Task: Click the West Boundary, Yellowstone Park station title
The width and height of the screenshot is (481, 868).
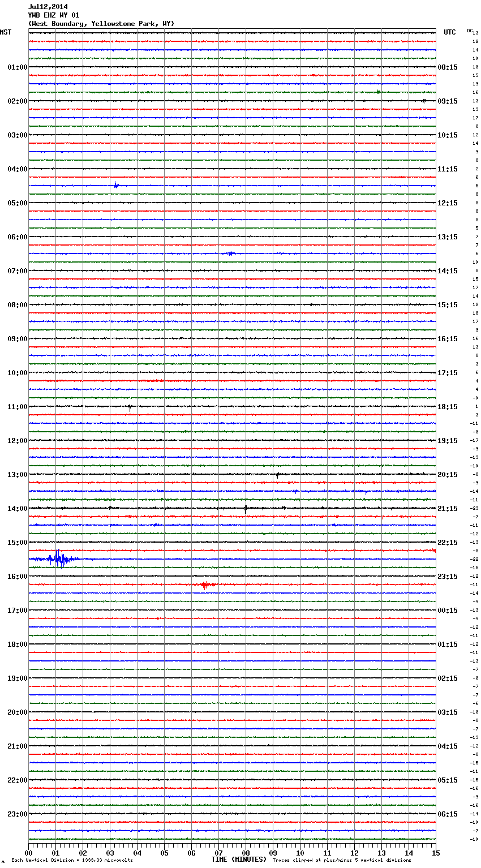Action: (101, 24)
